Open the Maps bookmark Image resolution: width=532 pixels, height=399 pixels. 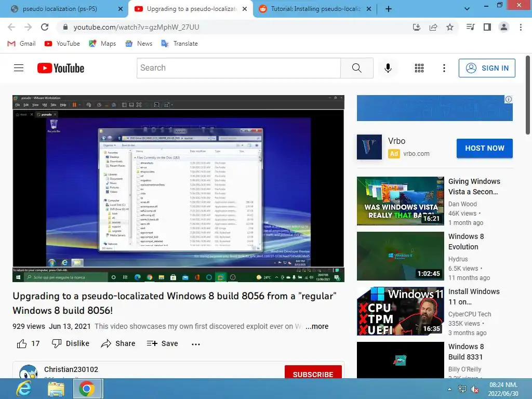[102, 44]
